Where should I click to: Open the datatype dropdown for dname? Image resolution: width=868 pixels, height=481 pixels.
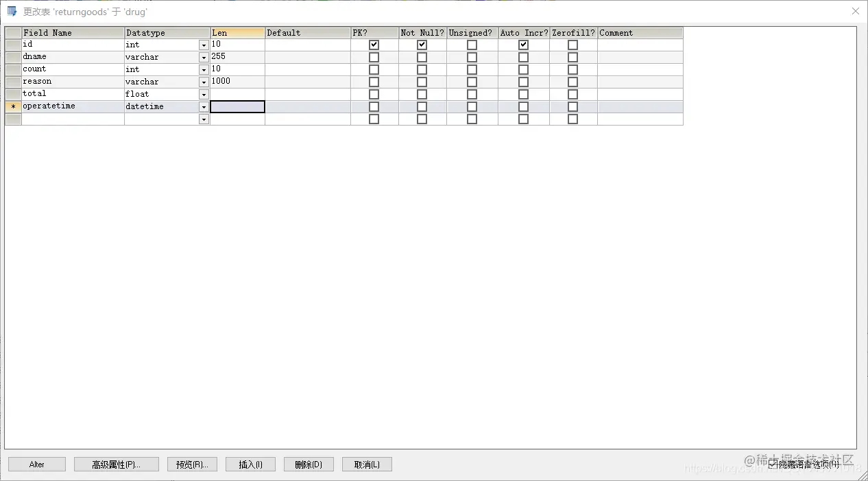pyautogui.click(x=204, y=57)
